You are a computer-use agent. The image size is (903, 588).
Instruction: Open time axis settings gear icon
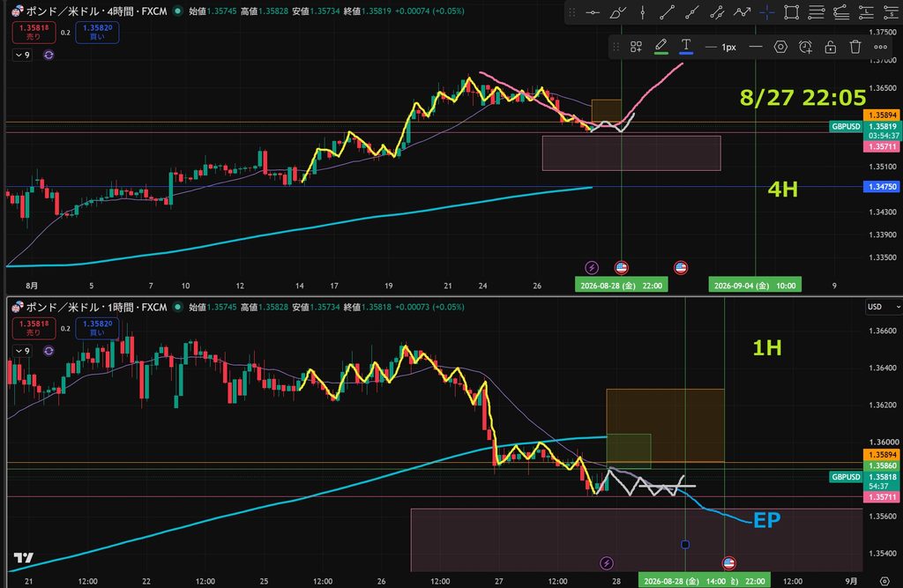885,581
